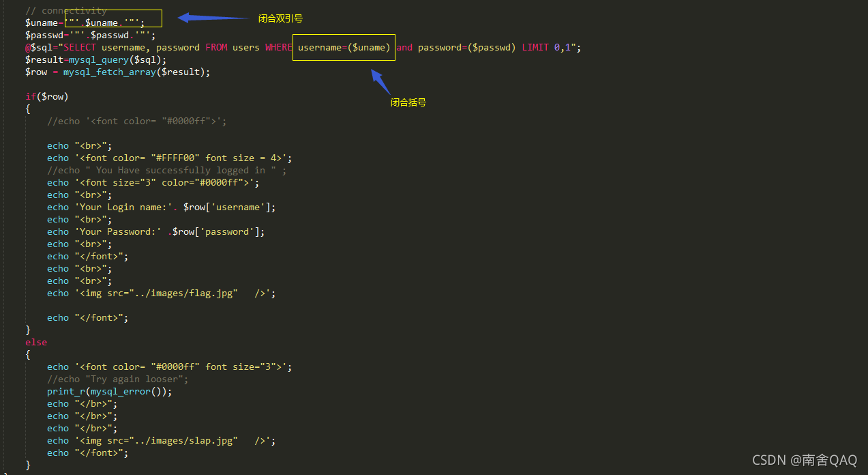Image resolution: width=868 pixels, height=475 pixels.
Task: Click the 'Your Password:' echo line
Action: tap(156, 231)
